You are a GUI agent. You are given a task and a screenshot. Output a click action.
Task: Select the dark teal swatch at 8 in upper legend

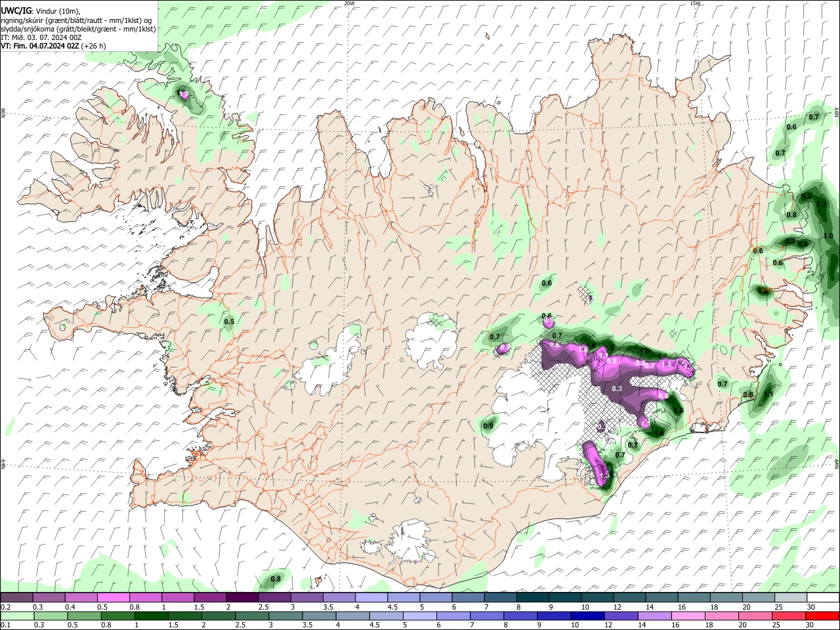click(x=532, y=597)
